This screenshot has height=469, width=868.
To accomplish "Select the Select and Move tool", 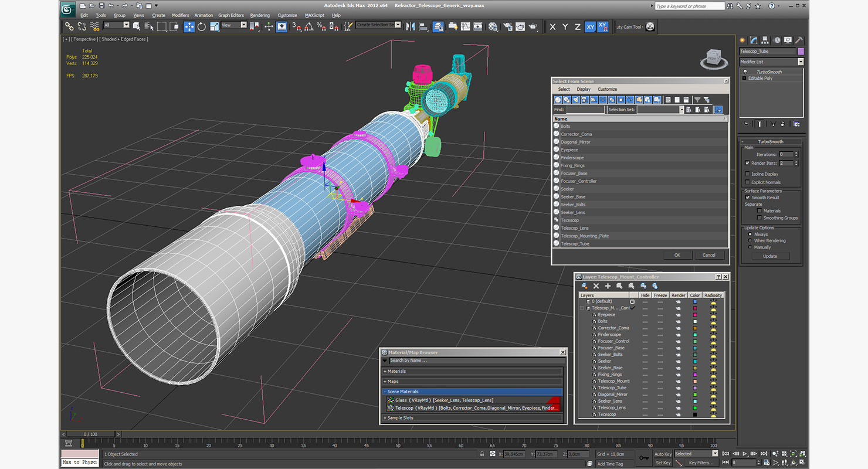I will 189,26.
